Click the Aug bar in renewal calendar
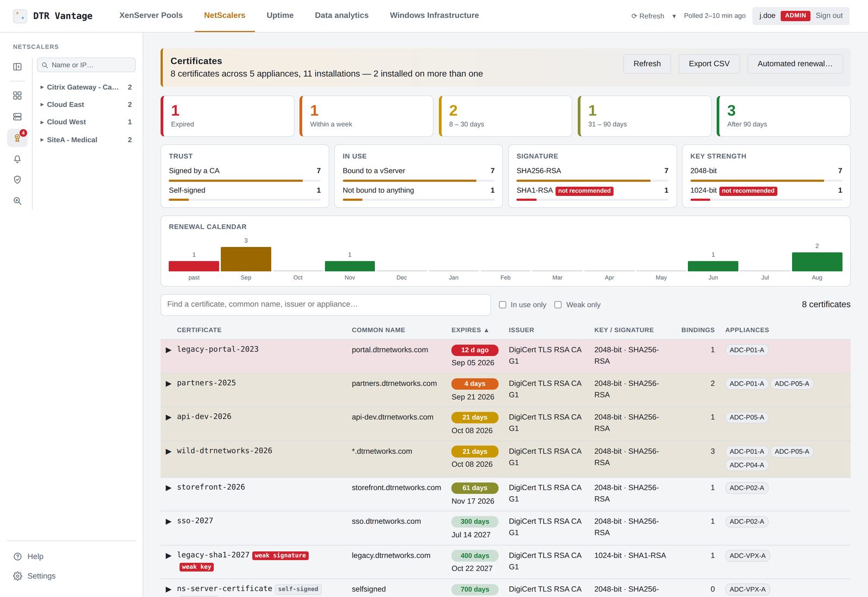Screen dimensions: 868x597 pos(817,262)
